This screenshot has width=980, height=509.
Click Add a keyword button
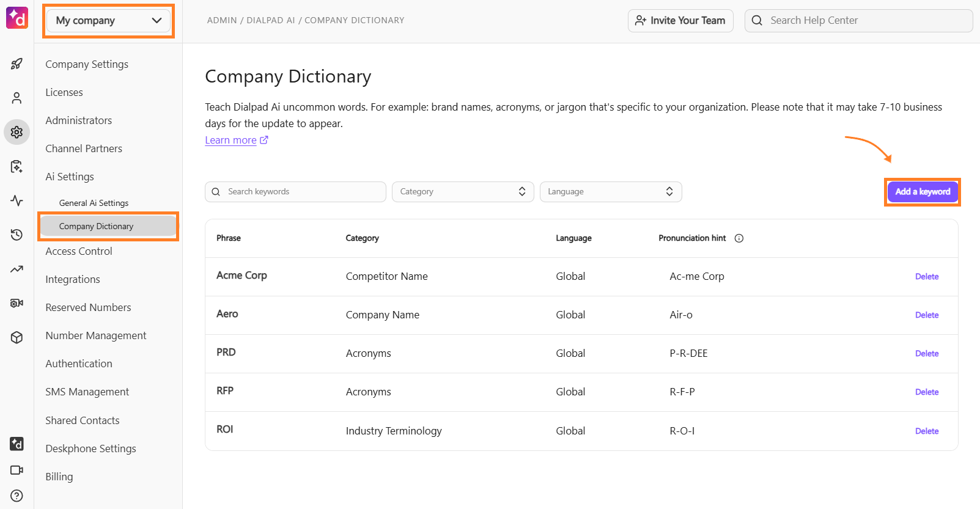click(923, 192)
